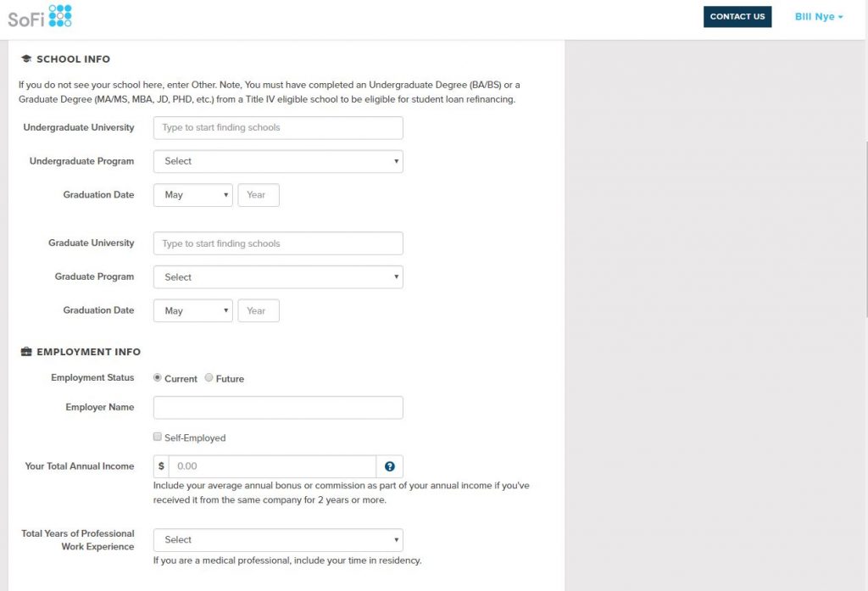
Task: Open undergraduate graduation month dropdown
Action: pyautogui.click(x=193, y=195)
